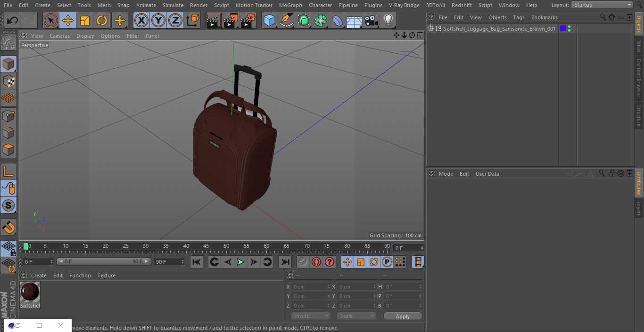The height and width of the screenshot is (332, 644).
Task: Add a Light object
Action: coord(388,21)
